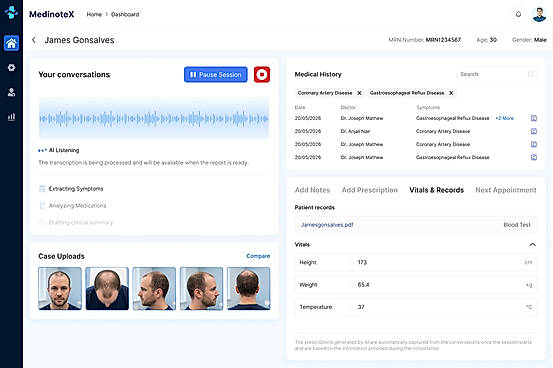Click the Temperature value field
Viewport: 553px width, 368px height.
pyautogui.click(x=444, y=307)
